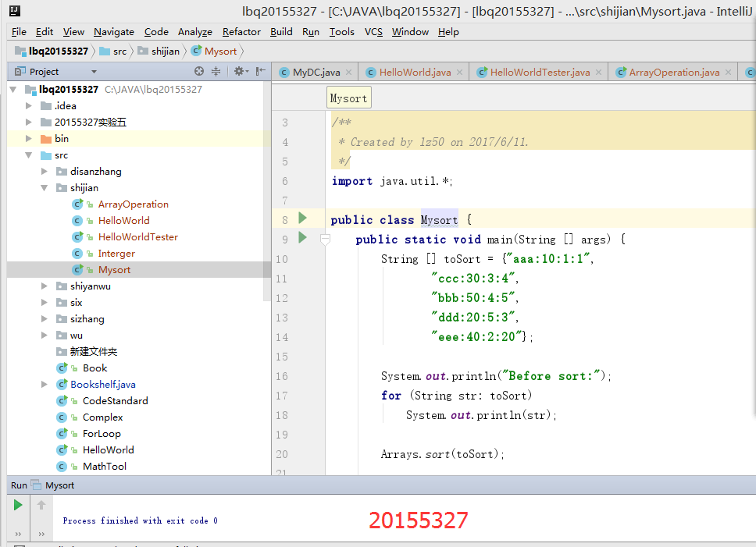Image resolution: width=756 pixels, height=547 pixels.
Task: Expand the six package
Action: 44,303
